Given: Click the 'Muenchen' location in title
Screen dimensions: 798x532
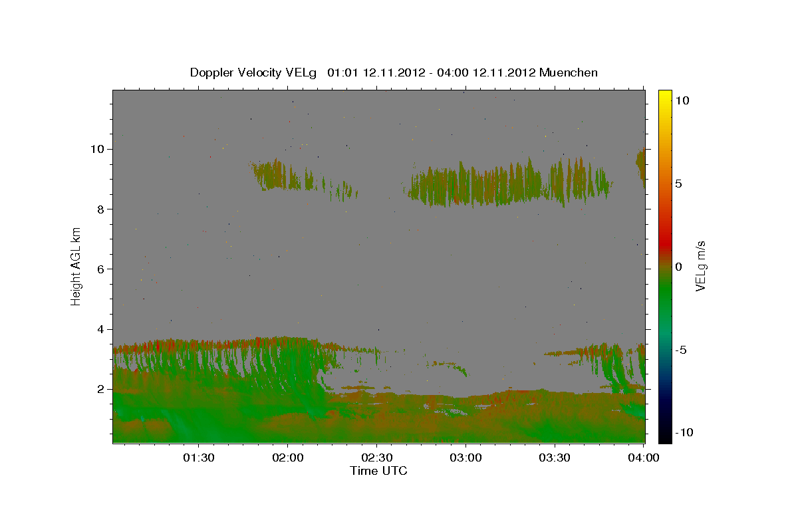Looking at the screenshot, I should click(x=569, y=72).
